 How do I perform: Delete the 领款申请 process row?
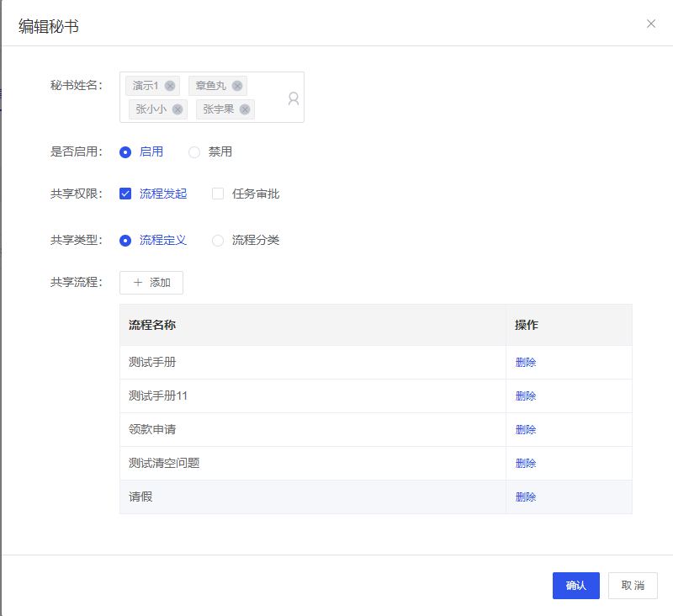[526, 430]
